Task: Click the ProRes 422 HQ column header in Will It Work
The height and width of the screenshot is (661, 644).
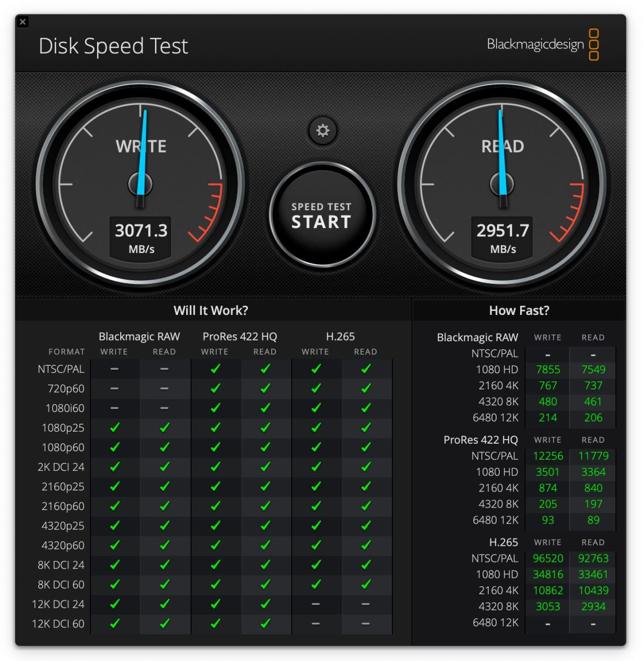Action: tap(240, 337)
